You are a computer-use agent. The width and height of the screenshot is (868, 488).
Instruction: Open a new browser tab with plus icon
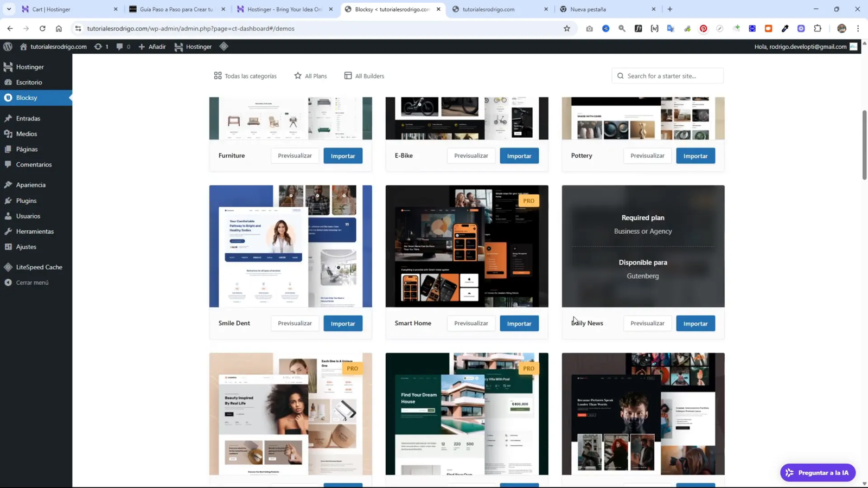(670, 9)
